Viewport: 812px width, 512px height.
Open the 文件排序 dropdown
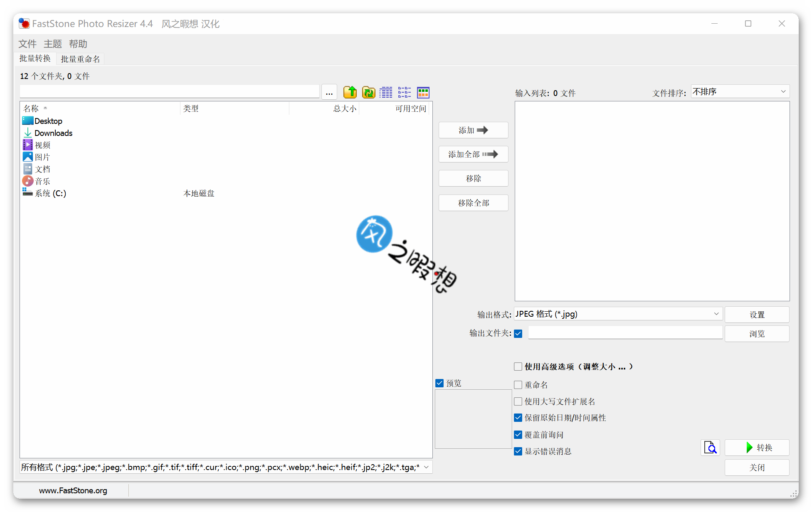point(740,91)
